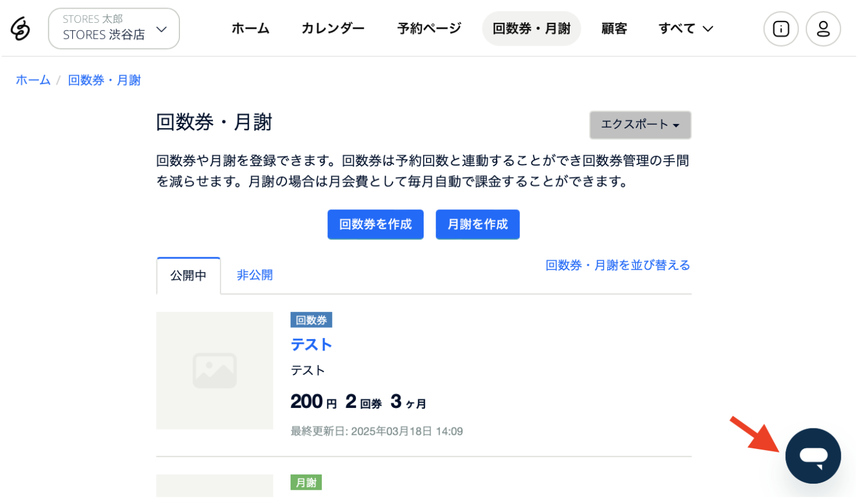
Task: Click 回数券を作成 button
Action: [x=375, y=224]
